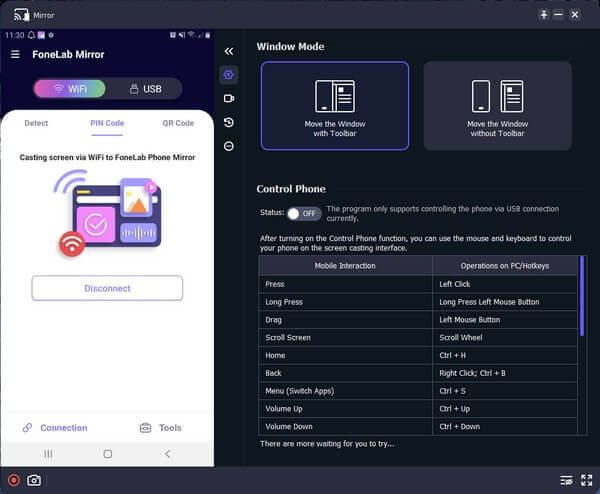Screen dimensions: 600x494
Task: Take a screenshot with camera icon
Action: pyautogui.click(x=34, y=480)
